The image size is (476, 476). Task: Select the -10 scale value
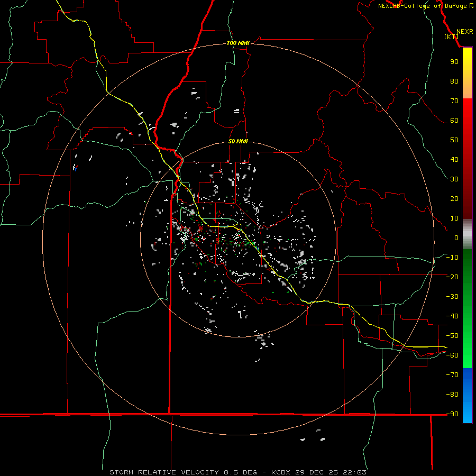coord(452,258)
